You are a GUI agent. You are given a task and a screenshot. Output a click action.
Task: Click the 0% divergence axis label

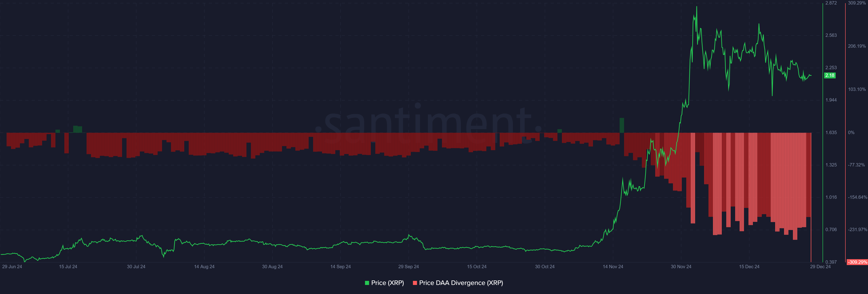click(851, 133)
